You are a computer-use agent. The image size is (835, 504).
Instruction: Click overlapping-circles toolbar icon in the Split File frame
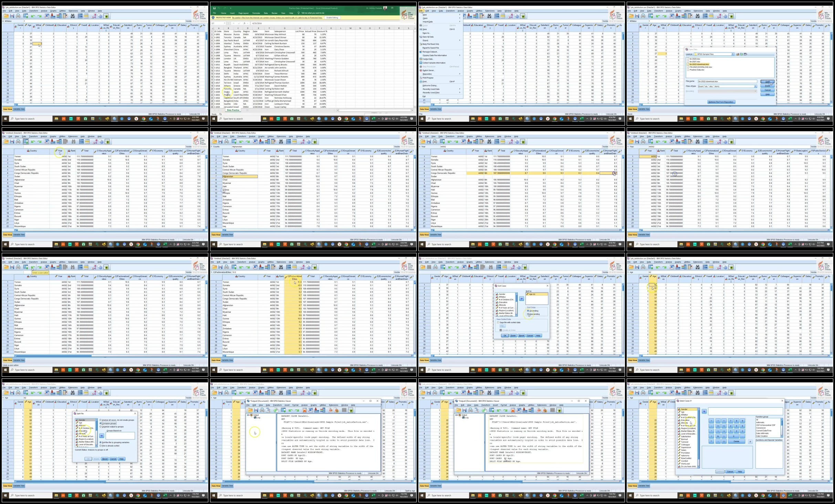click(100, 393)
